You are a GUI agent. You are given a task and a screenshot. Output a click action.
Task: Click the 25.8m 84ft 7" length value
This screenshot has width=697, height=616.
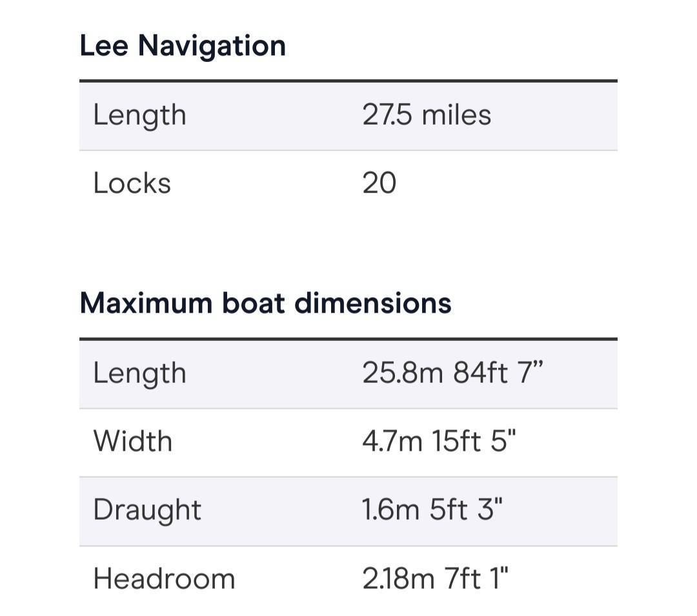452,373
